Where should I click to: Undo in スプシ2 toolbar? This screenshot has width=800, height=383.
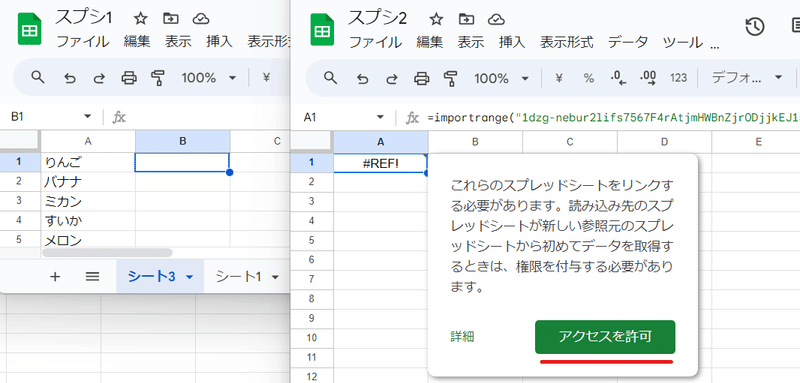click(x=362, y=79)
